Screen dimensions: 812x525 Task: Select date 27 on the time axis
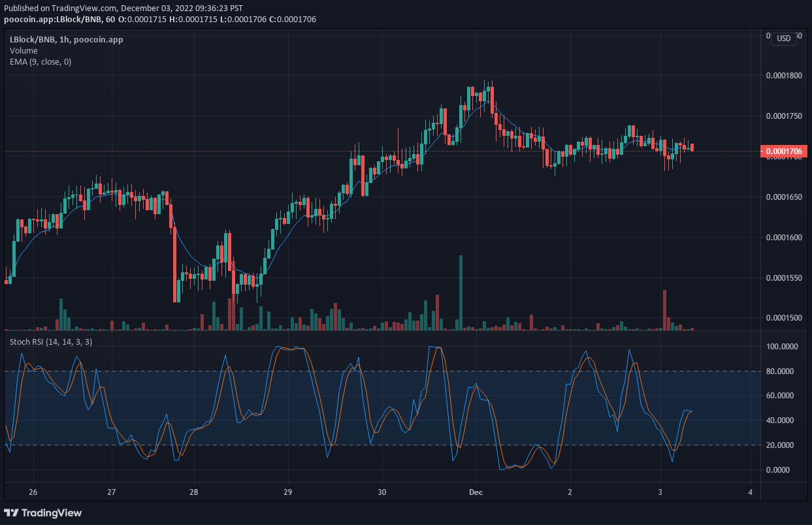(x=111, y=492)
